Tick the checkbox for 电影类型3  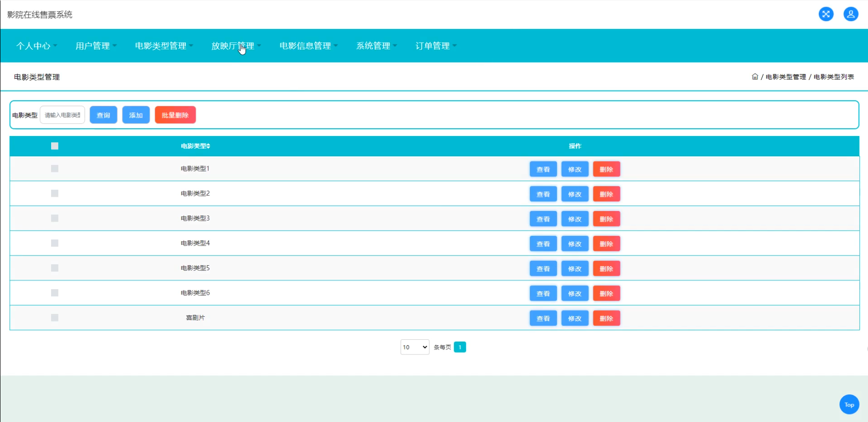click(55, 218)
